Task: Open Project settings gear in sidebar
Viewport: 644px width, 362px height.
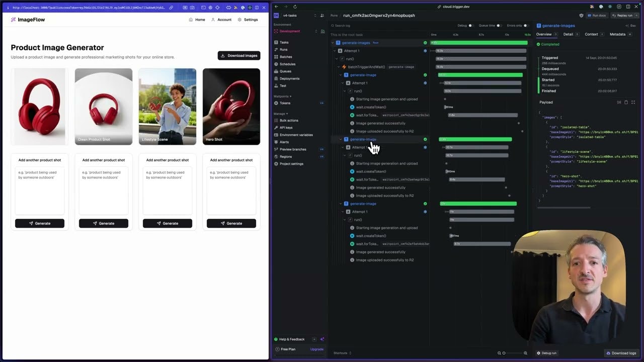Action: (276, 164)
